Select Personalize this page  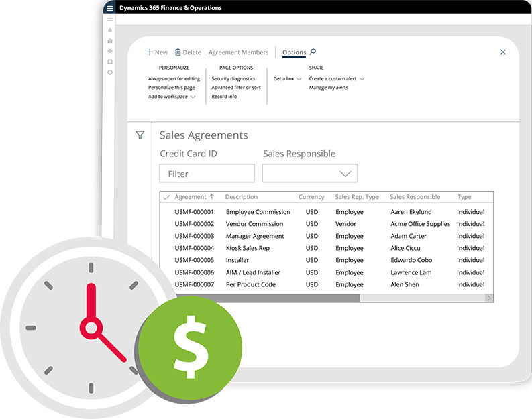tap(171, 87)
